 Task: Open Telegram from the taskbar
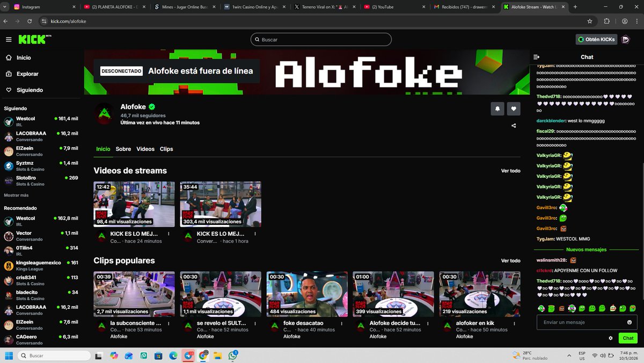[x=188, y=355]
